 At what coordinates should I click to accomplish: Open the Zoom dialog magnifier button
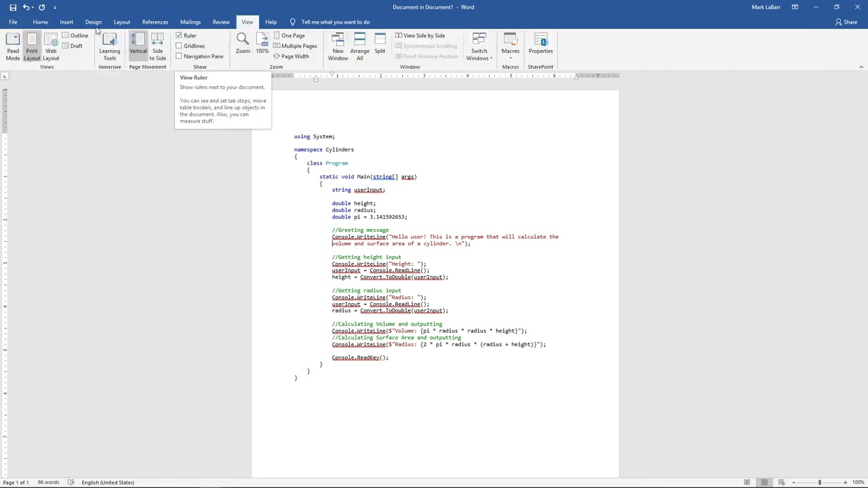point(243,44)
